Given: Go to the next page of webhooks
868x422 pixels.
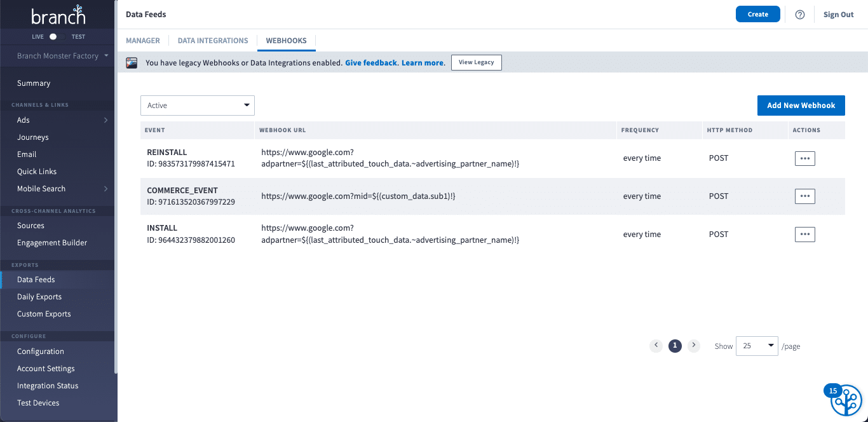Looking at the screenshot, I should tap(693, 346).
